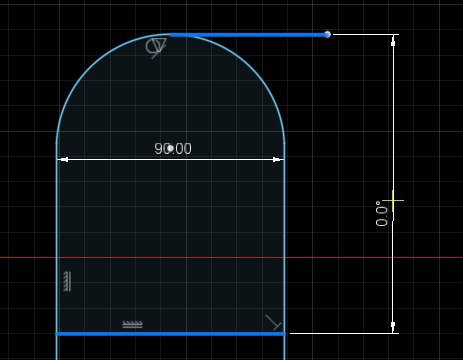Click the 0.0° angle dimension text
463x360 pixels.
click(382, 214)
